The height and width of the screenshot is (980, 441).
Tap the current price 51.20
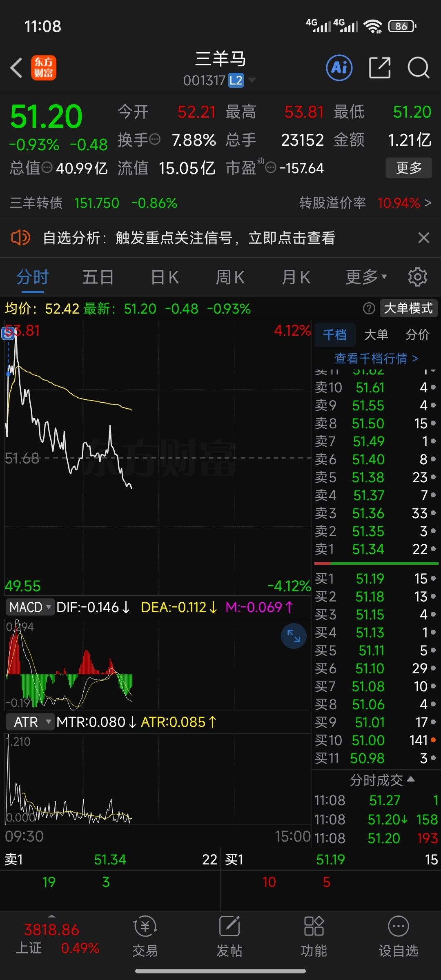[x=46, y=116]
